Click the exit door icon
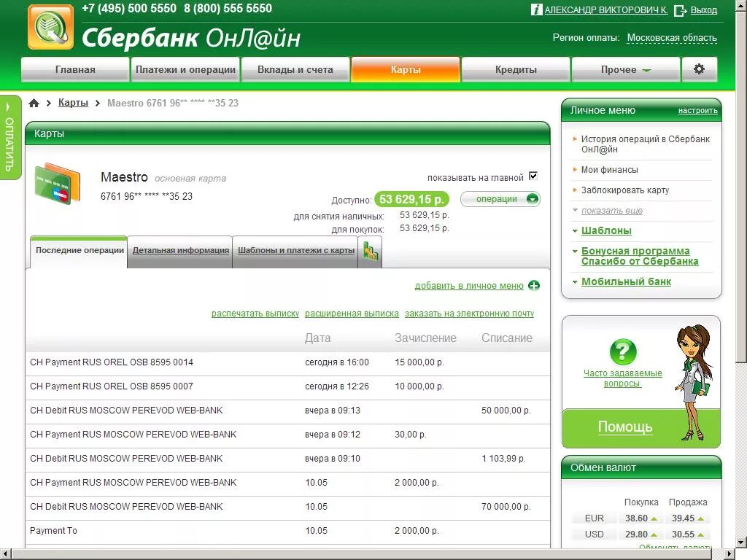Viewport: 747px width, 560px height. tap(681, 10)
